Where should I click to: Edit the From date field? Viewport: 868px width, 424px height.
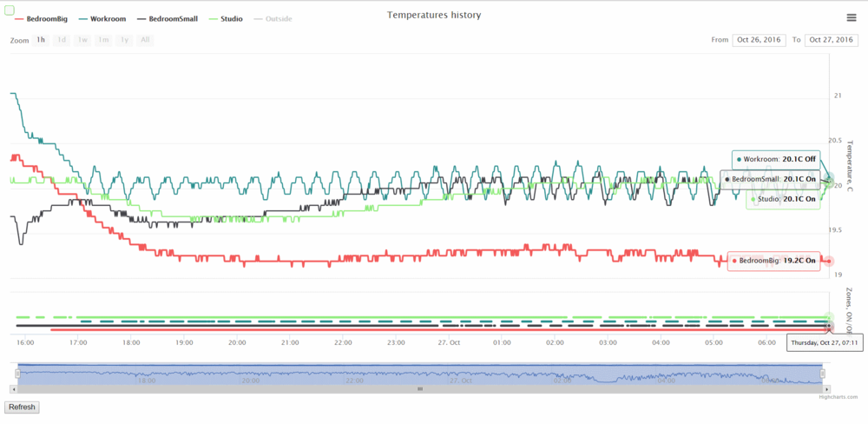click(x=759, y=40)
